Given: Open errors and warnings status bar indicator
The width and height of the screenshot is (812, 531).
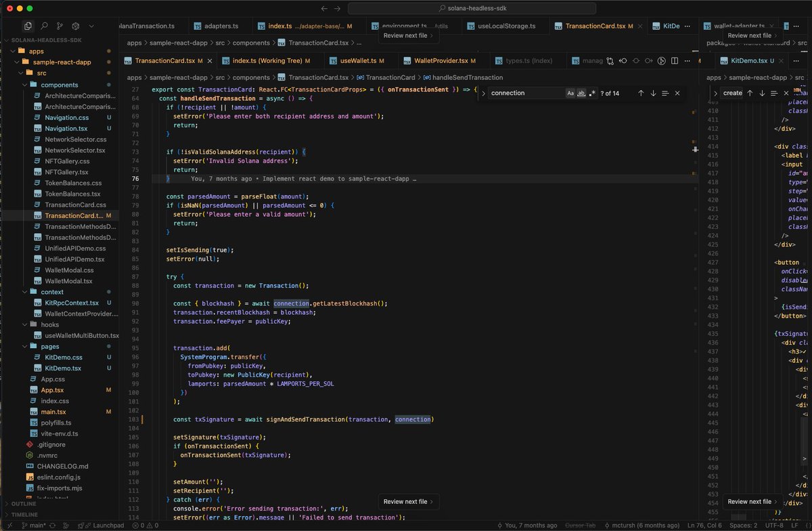Looking at the screenshot, I should pyautogui.click(x=146, y=526).
